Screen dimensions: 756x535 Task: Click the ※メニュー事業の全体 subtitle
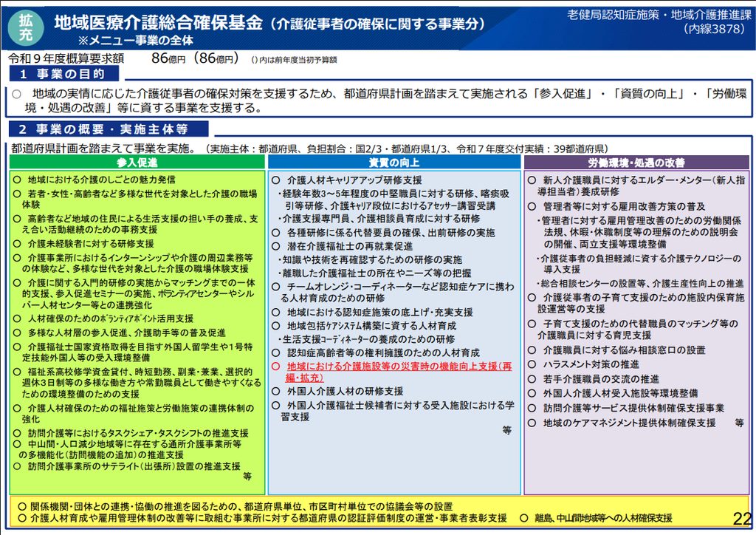click(x=136, y=41)
